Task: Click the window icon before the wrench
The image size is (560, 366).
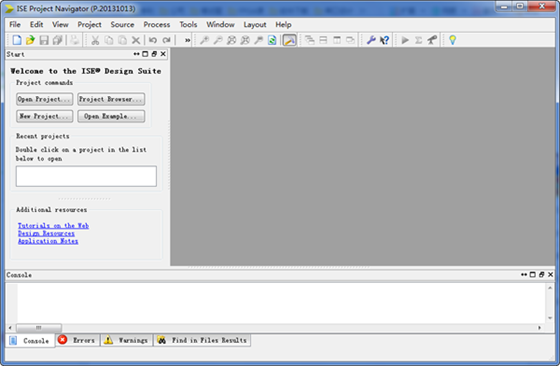Action: pos(350,40)
